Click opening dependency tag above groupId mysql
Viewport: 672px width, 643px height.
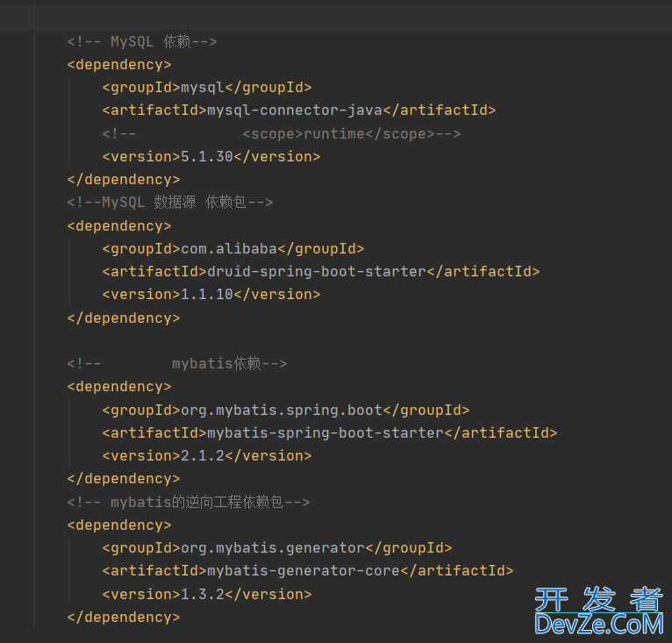119,65
